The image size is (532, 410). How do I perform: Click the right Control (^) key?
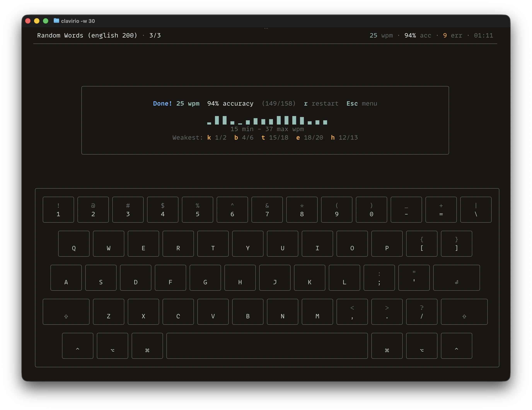pos(456,346)
